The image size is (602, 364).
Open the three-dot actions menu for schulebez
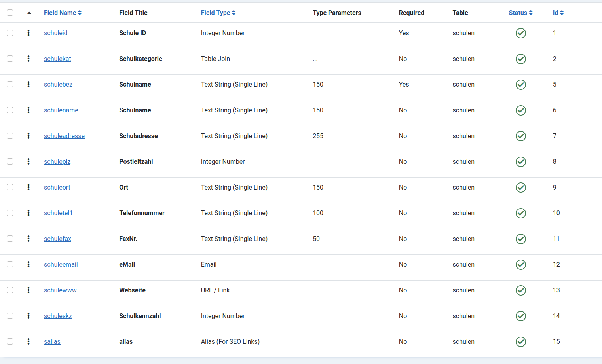point(28,84)
